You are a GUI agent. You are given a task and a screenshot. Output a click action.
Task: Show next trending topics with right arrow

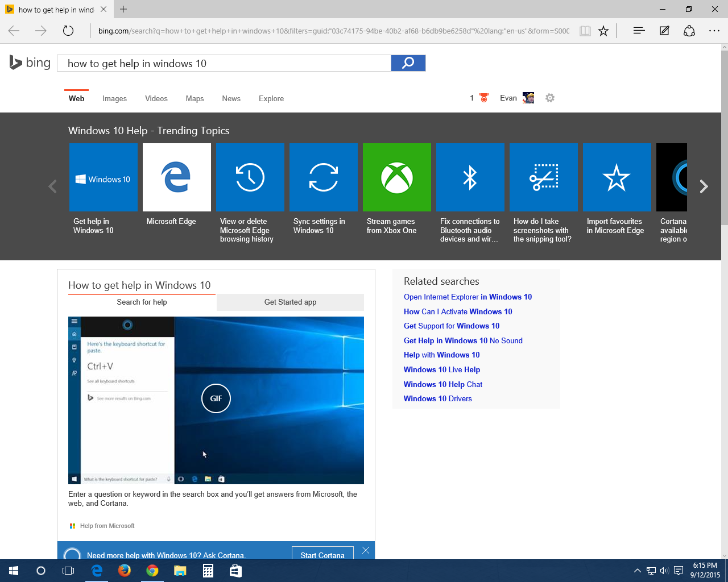pos(704,186)
